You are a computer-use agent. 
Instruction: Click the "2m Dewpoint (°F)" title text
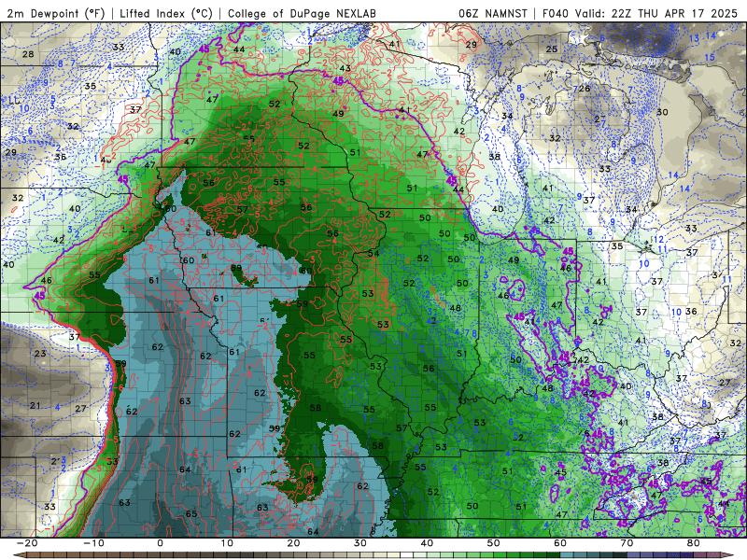pyautogui.click(x=55, y=13)
